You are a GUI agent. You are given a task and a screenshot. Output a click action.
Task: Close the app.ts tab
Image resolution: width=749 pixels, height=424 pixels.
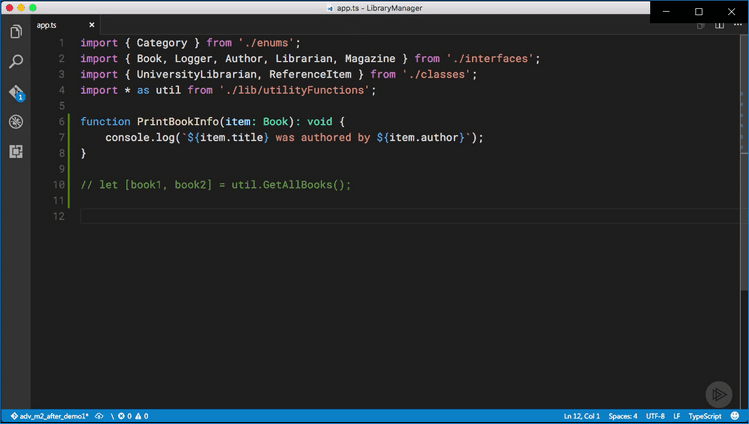(92, 25)
